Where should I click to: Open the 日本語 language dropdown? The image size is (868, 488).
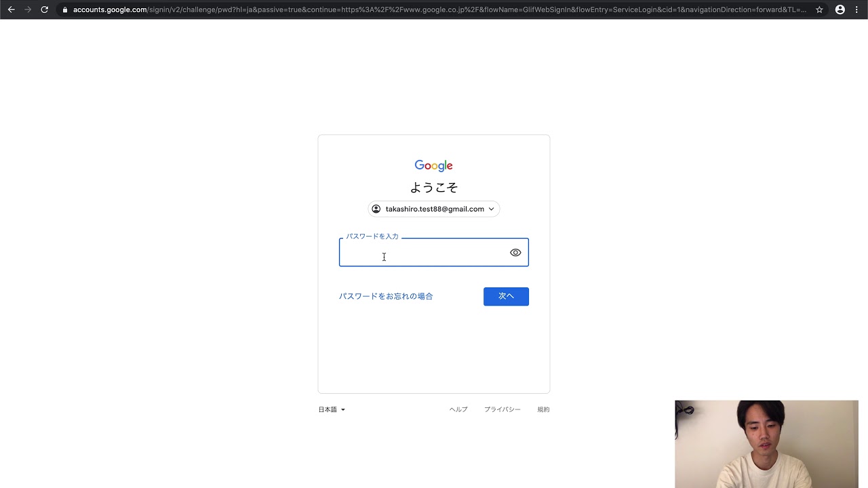pyautogui.click(x=332, y=409)
